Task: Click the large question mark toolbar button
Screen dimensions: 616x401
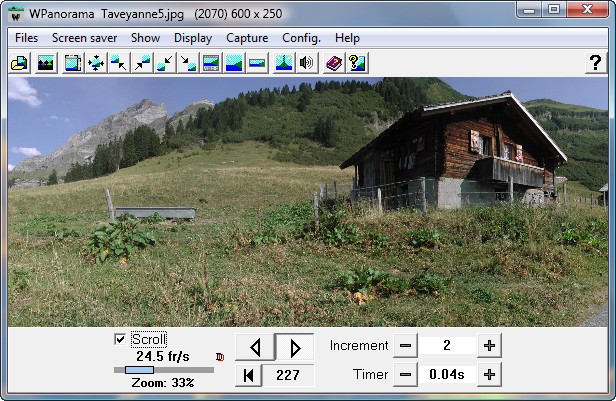Action: pyautogui.click(x=596, y=63)
